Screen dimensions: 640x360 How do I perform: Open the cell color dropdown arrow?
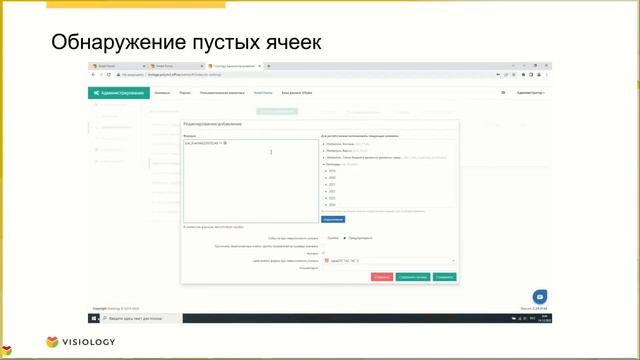453,261
